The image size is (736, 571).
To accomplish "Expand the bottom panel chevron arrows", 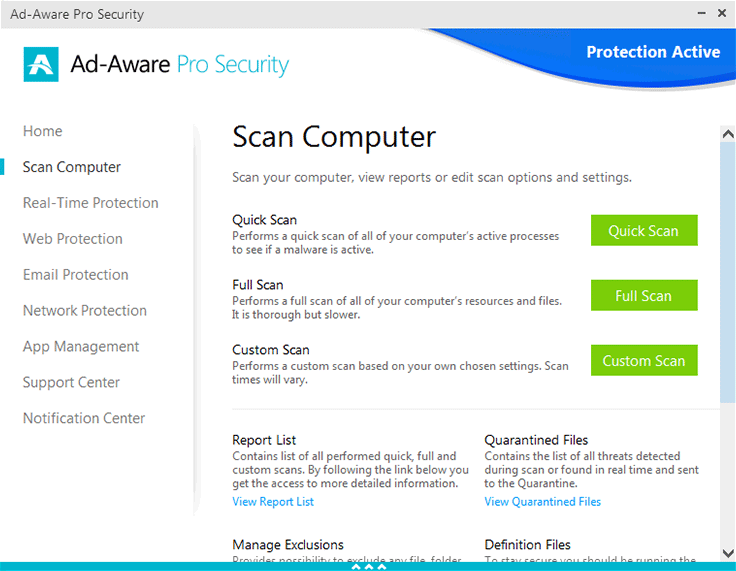I will [368, 566].
